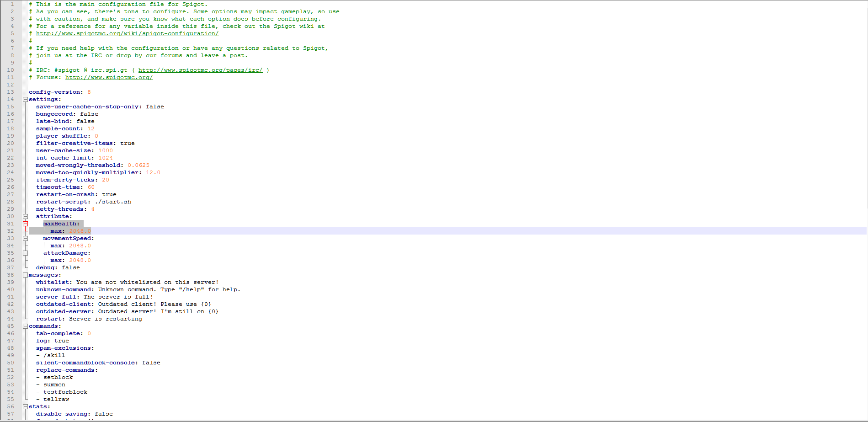The height and width of the screenshot is (422, 868).
Task: Collapse the commands section fold marker
Action: tap(26, 326)
